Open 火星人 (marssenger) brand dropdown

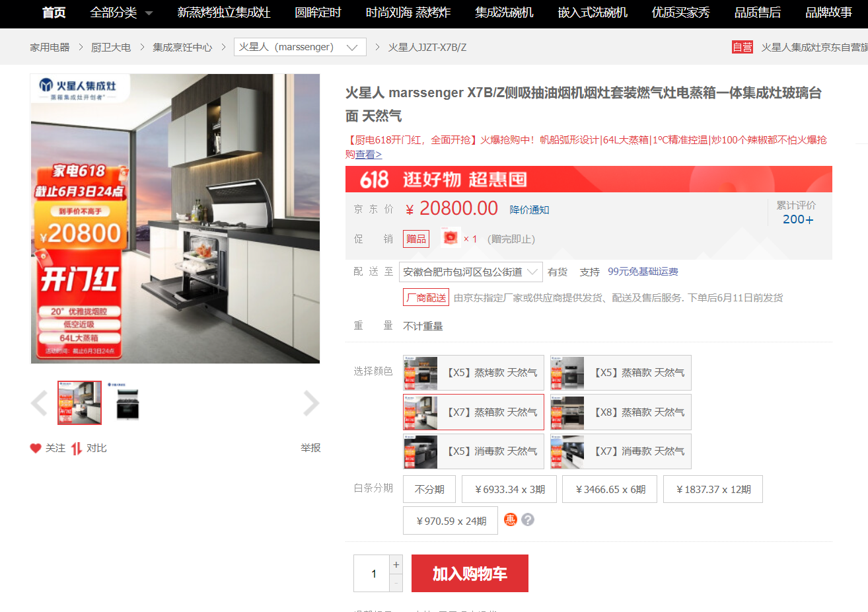point(300,47)
